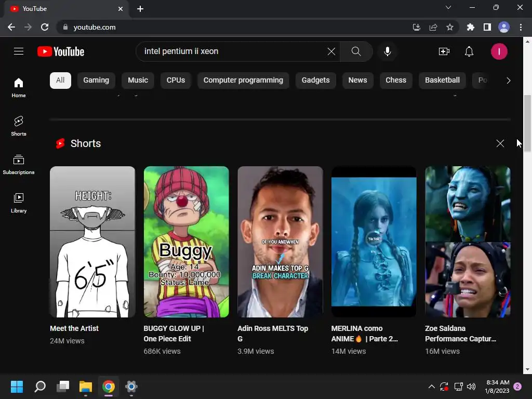Open Library in the sidebar
The image size is (532, 399).
19,203
